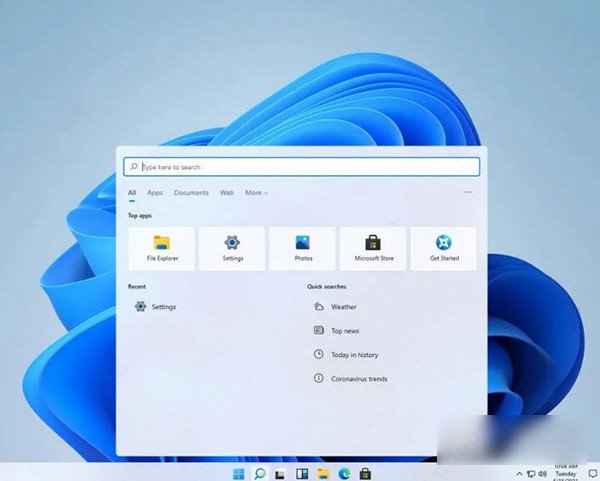Viewport: 600px width, 481px height.
Task: Open the Weather quick search
Action: click(x=343, y=307)
